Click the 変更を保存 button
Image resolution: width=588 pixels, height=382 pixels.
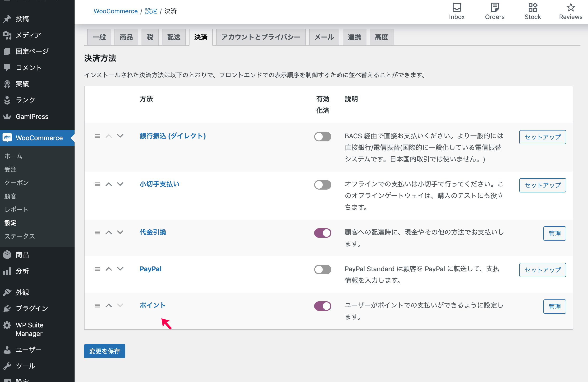point(104,351)
